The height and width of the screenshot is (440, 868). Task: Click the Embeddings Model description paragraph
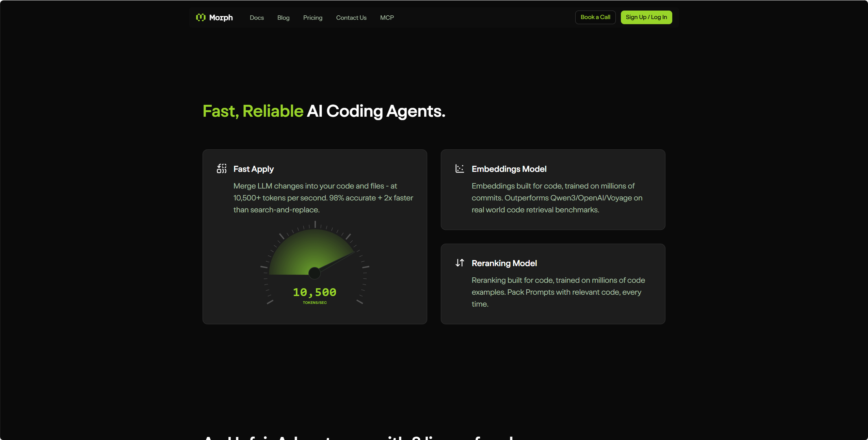point(557,198)
